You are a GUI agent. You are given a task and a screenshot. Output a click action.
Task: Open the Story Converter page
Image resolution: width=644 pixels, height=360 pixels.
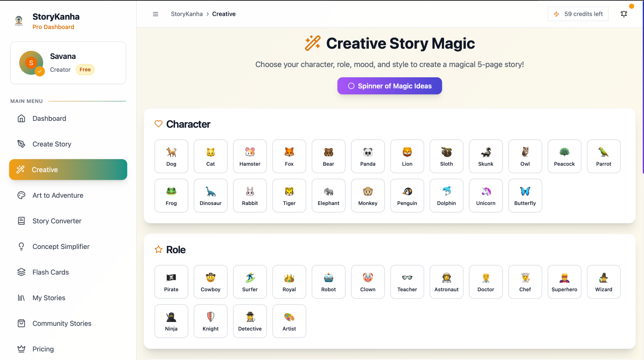[57, 221]
